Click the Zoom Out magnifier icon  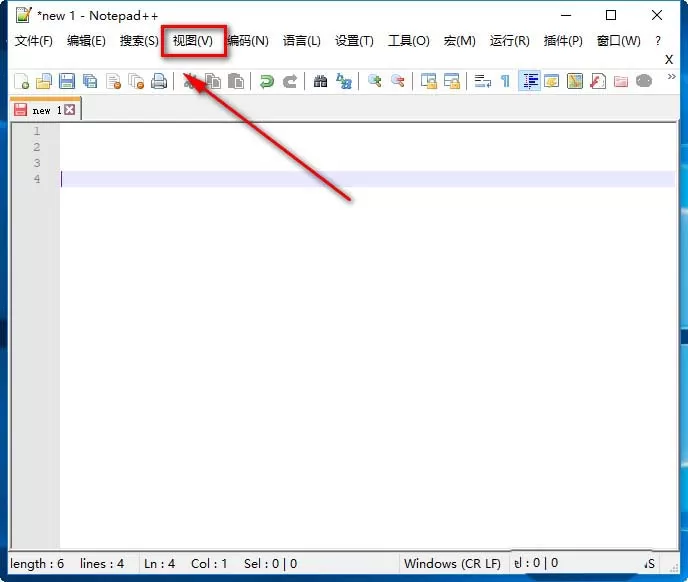pyautogui.click(x=398, y=82)
